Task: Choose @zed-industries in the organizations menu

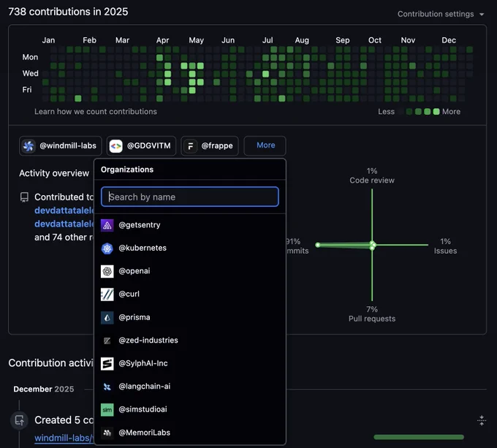Action: [x=190, y=341]
